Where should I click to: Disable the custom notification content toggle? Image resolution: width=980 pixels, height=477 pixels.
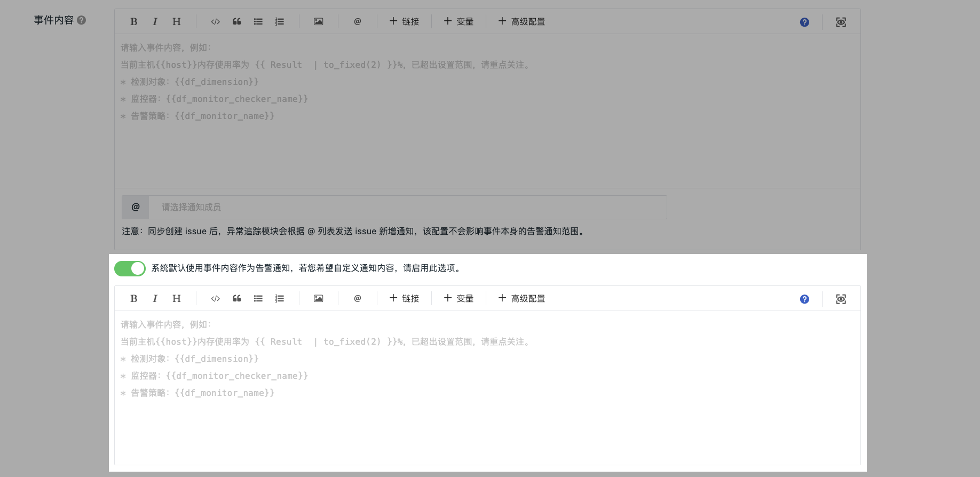[x=130, y=268]
